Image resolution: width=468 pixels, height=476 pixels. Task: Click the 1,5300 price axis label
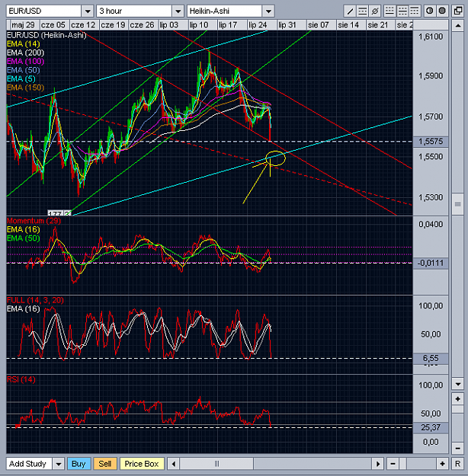point(431,197)
